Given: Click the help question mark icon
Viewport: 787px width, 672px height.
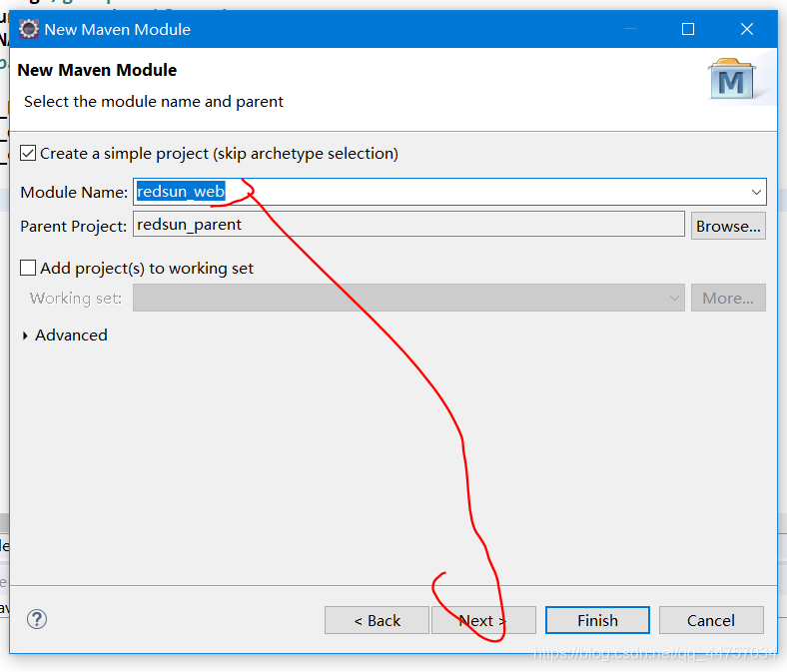Looking at the screenshot, I should click(37, 619).
